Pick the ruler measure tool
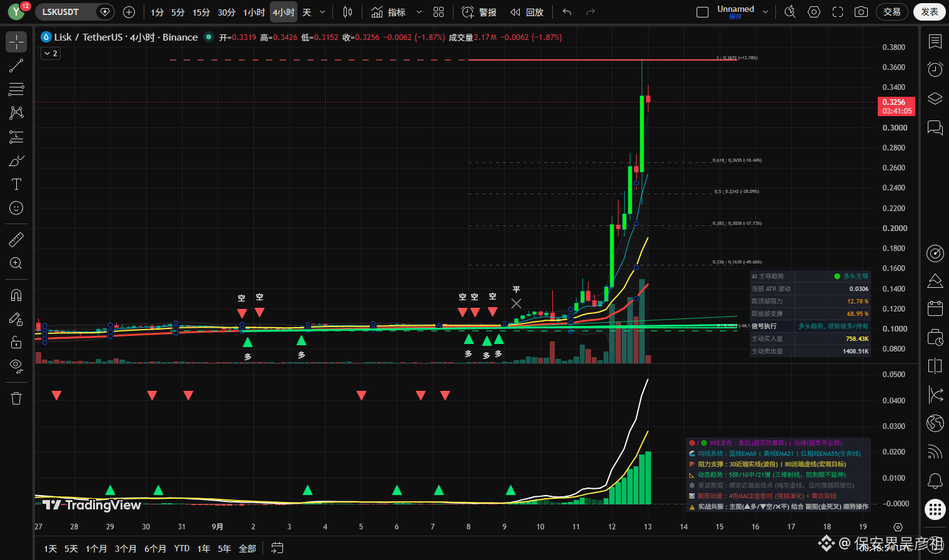 16,239
